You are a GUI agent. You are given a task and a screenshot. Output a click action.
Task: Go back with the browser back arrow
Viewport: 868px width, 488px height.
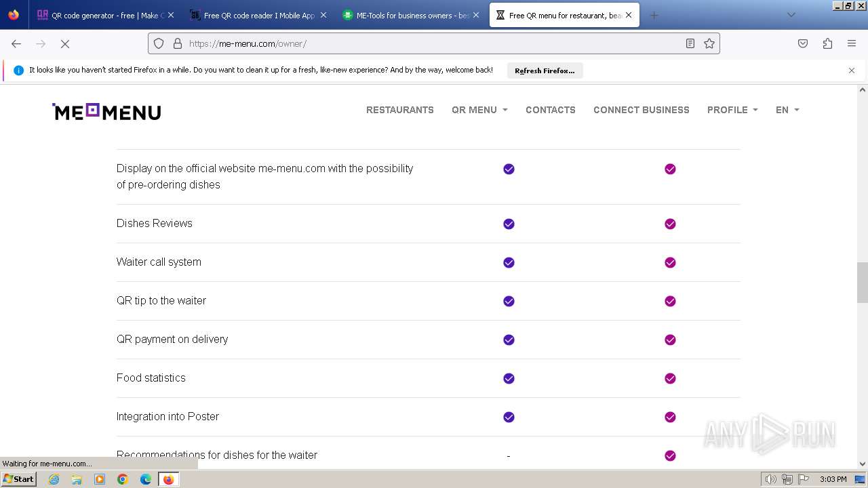pyautogui.click(x=16, y=43)
